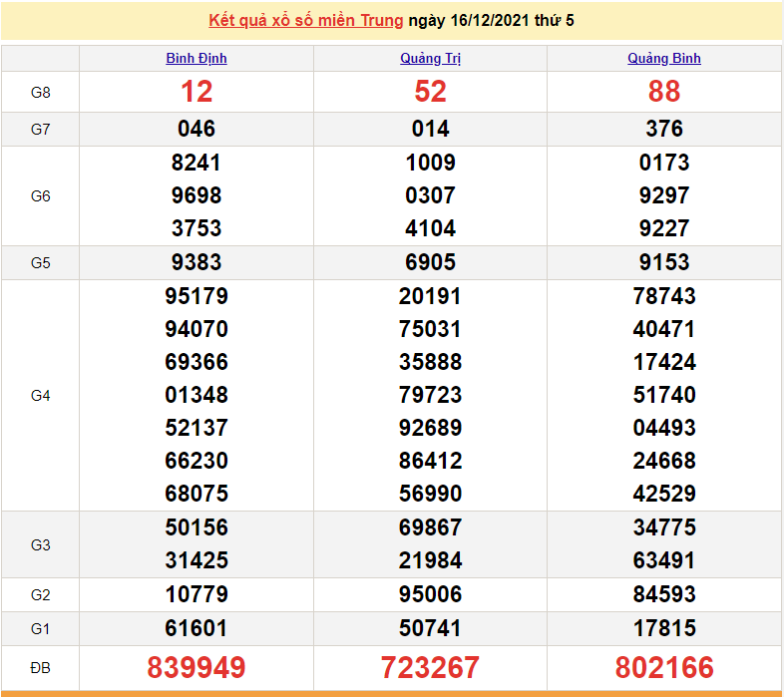Viewport: 784px width, 697px height.
Task: Click the G3 number 34775
Action: [664, 527]
